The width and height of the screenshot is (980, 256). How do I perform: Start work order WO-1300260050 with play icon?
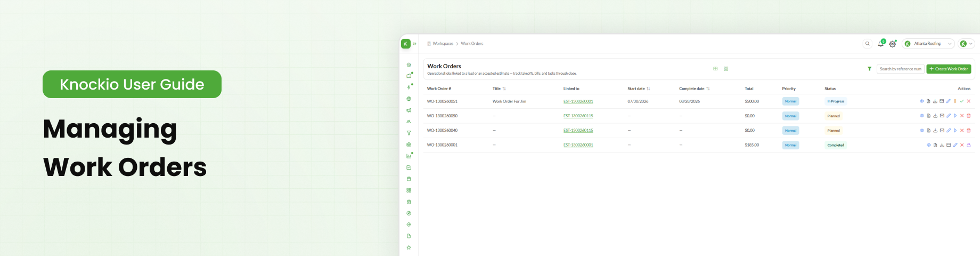pos(955,116)
